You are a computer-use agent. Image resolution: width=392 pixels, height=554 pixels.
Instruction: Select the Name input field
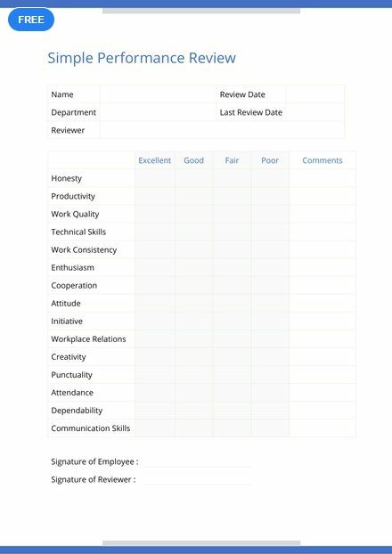pos(158,94)
